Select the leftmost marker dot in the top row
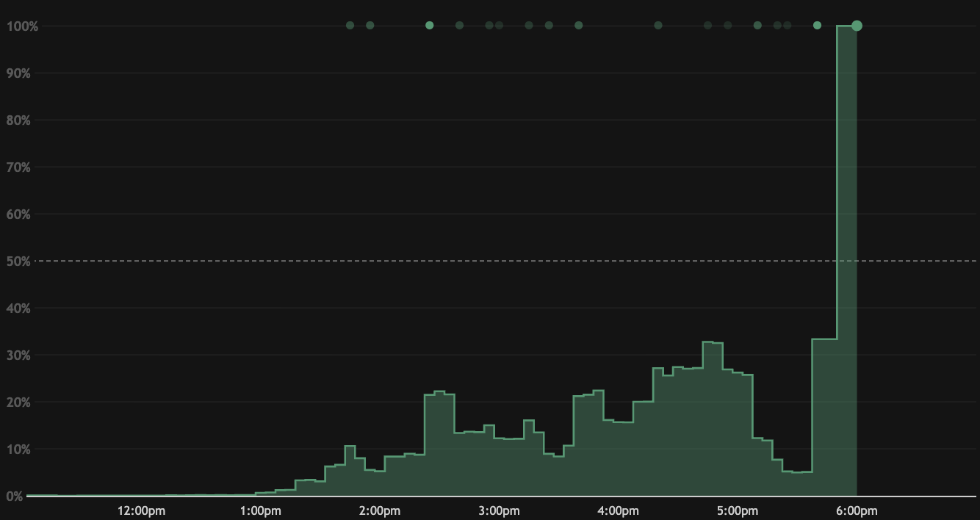This screenshot has height=520, width=980. point(350,26)
